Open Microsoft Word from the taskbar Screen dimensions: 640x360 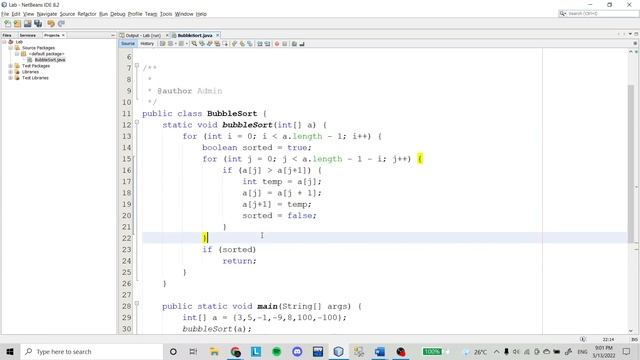(x=380, y=351)
